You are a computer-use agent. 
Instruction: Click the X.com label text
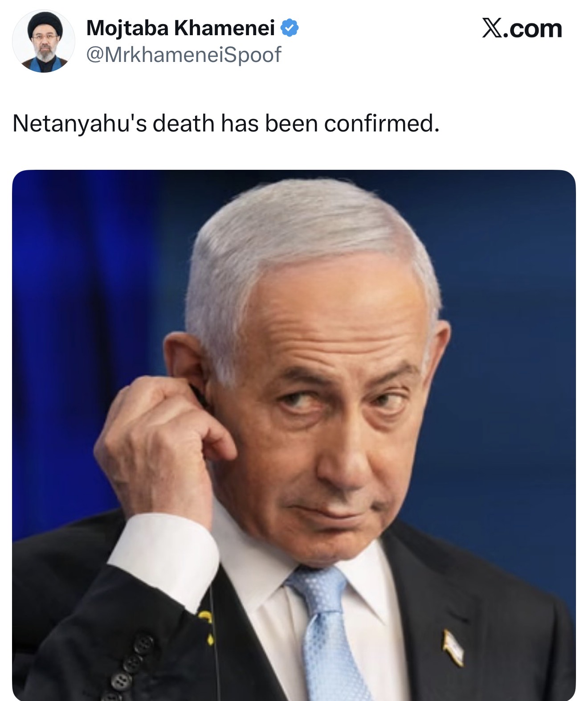click(x=522, y=29)
